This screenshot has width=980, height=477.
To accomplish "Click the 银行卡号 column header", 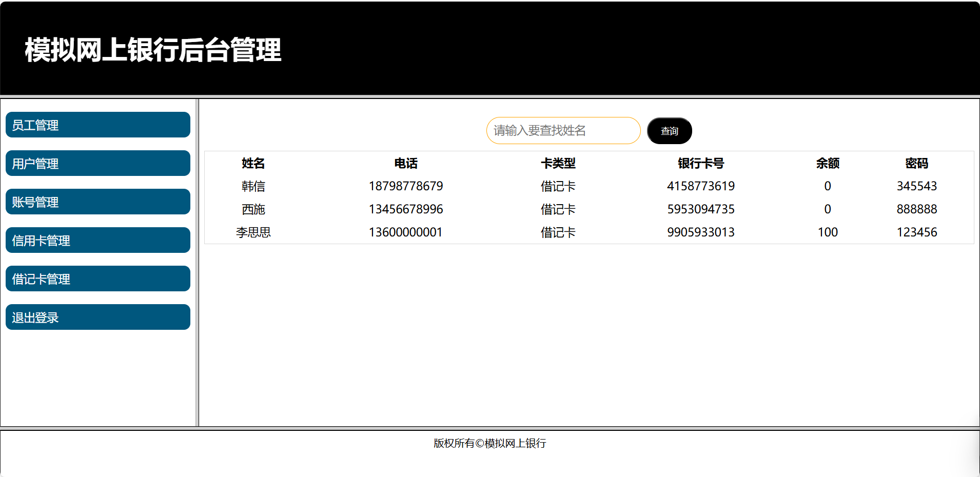I will point(700,163).
